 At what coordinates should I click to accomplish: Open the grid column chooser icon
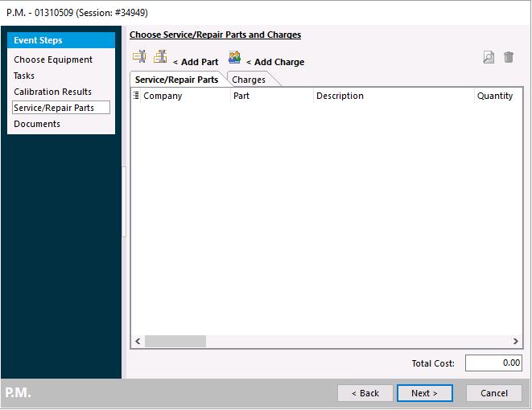[x=136, y=96]
